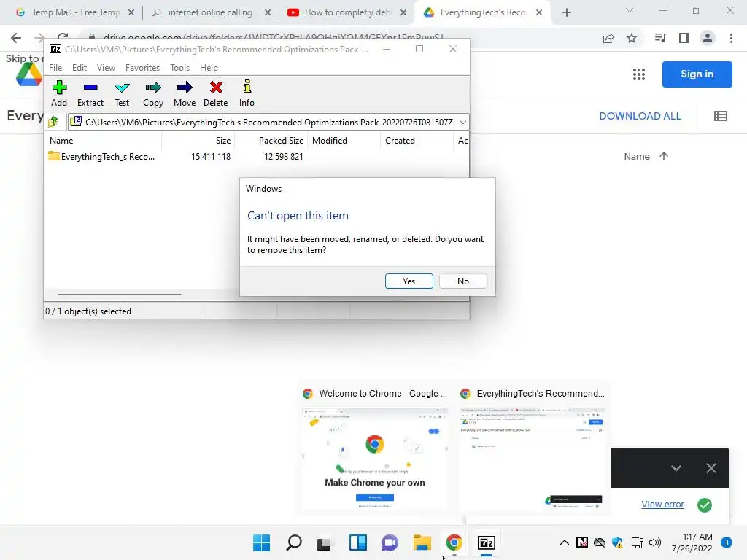Screen dimensions: 747x560
Task: Select the Welcome to Chrome window thumbnail
Action: [x=374, y=448]
